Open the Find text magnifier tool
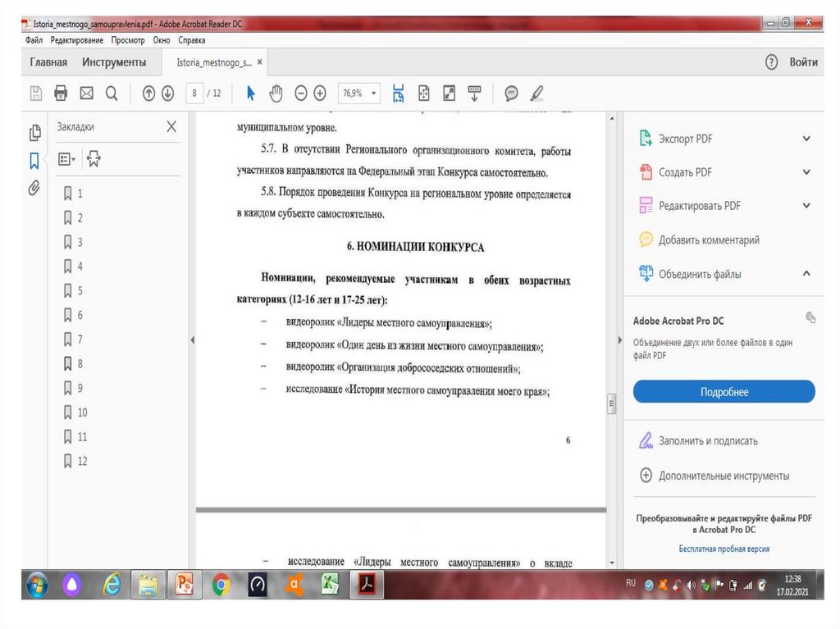The image size is (840, 629). [x=112, y=93]
